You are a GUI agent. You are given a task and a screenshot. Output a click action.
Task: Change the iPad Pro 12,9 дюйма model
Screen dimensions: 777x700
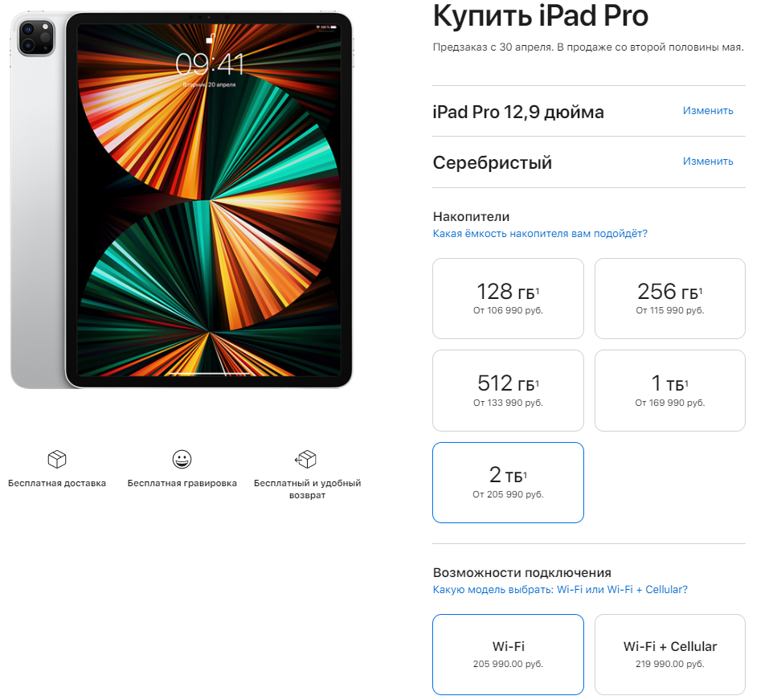click(708, 111)
